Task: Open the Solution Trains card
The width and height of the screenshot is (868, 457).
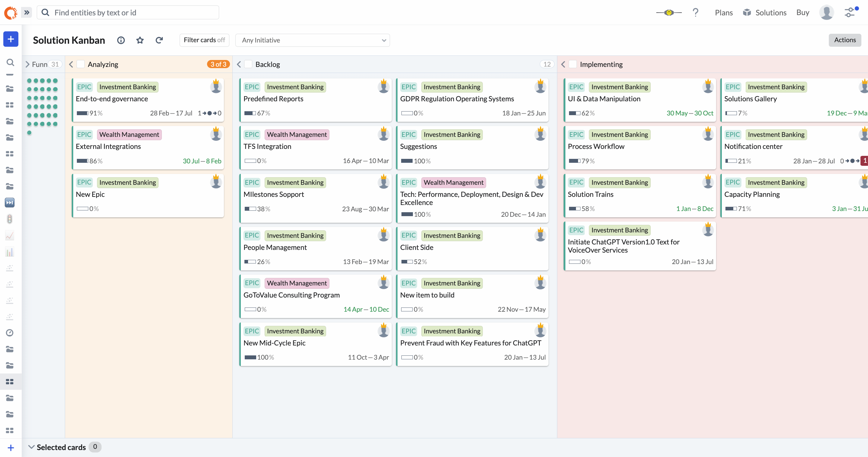Action: pyautogui.click(x=640, y=195)
